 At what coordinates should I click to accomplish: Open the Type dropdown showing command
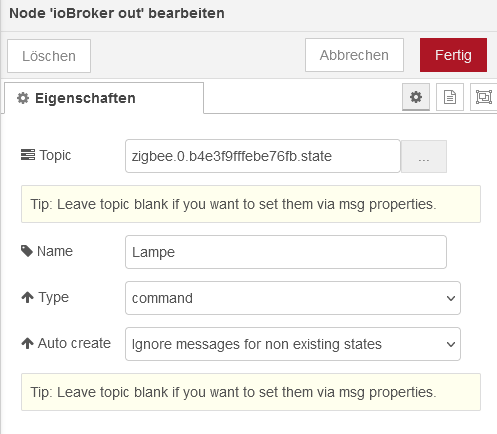click(293, 298)
